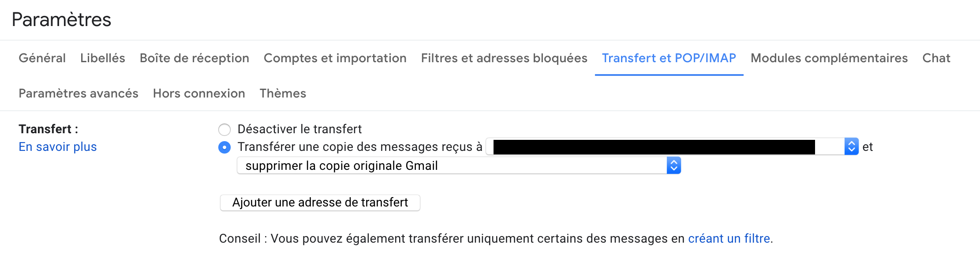Open the En savoir plus link
Viewport: 980px width, 255px height.
pos(58,146)
